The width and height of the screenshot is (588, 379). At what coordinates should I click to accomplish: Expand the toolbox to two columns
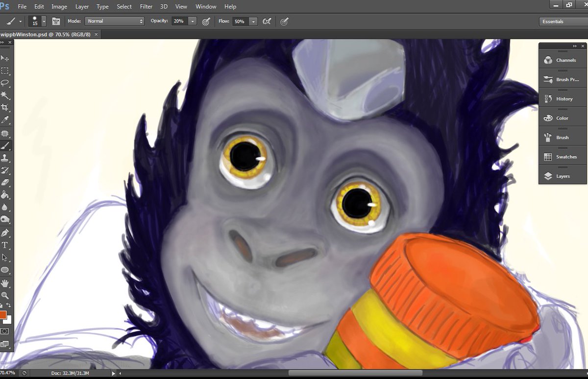tap(2, 43)
